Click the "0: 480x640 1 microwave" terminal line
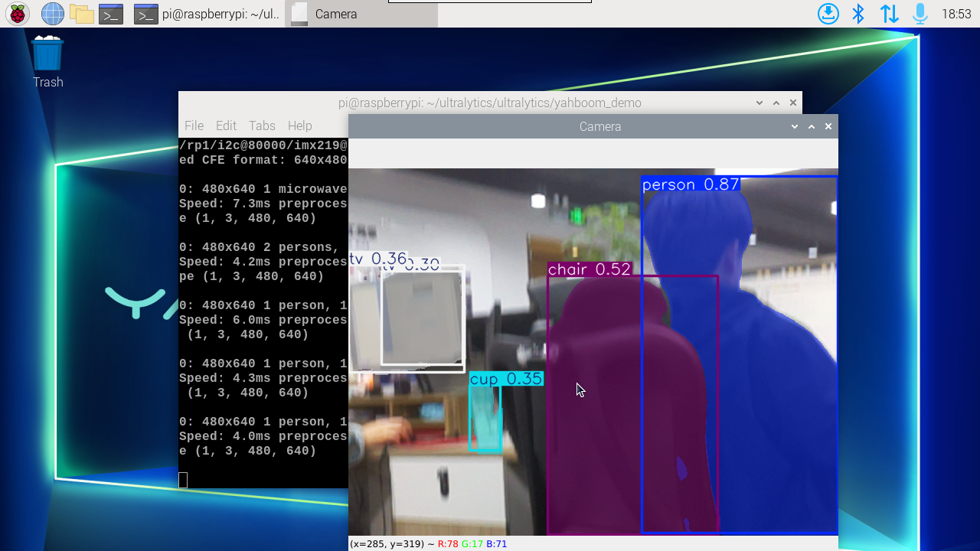The height and width of the screenshot is (551, 980). pos(263,189)
